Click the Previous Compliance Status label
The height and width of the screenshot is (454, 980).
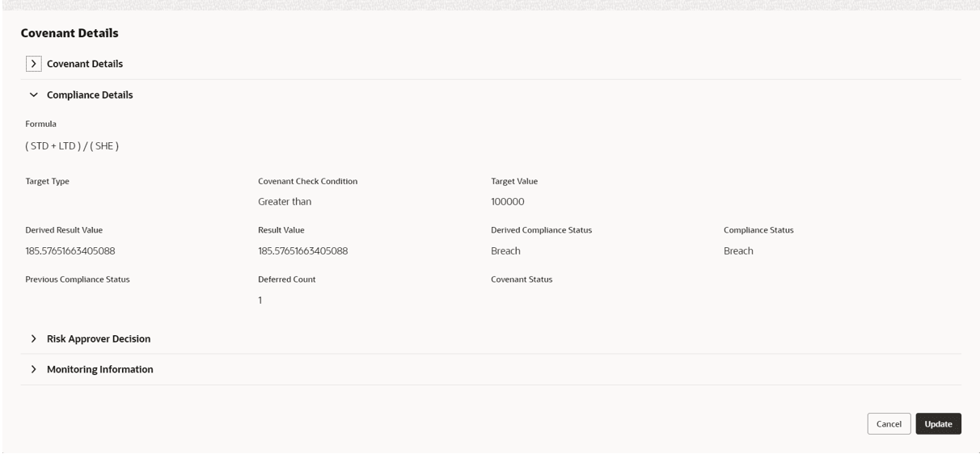[x=78, y=280]
